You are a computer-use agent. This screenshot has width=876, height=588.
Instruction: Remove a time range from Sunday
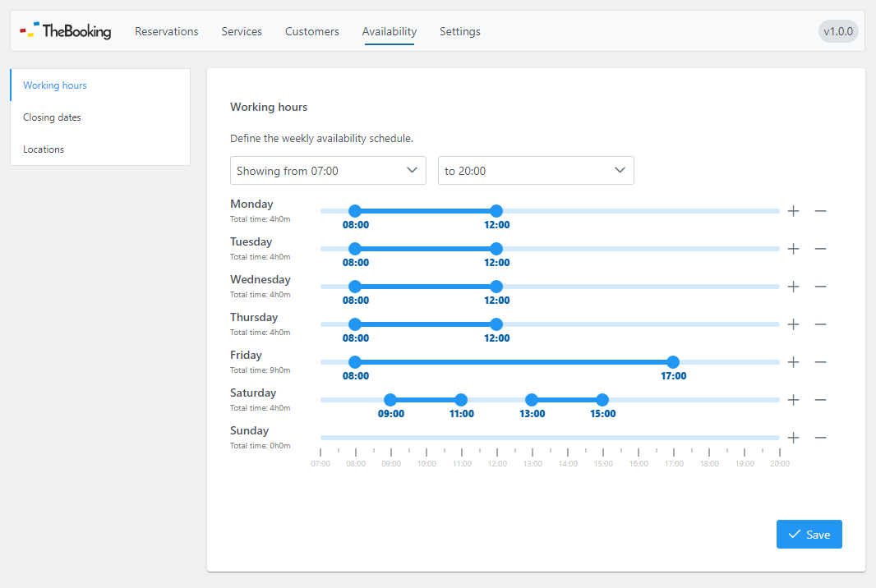tap(820, 438)
